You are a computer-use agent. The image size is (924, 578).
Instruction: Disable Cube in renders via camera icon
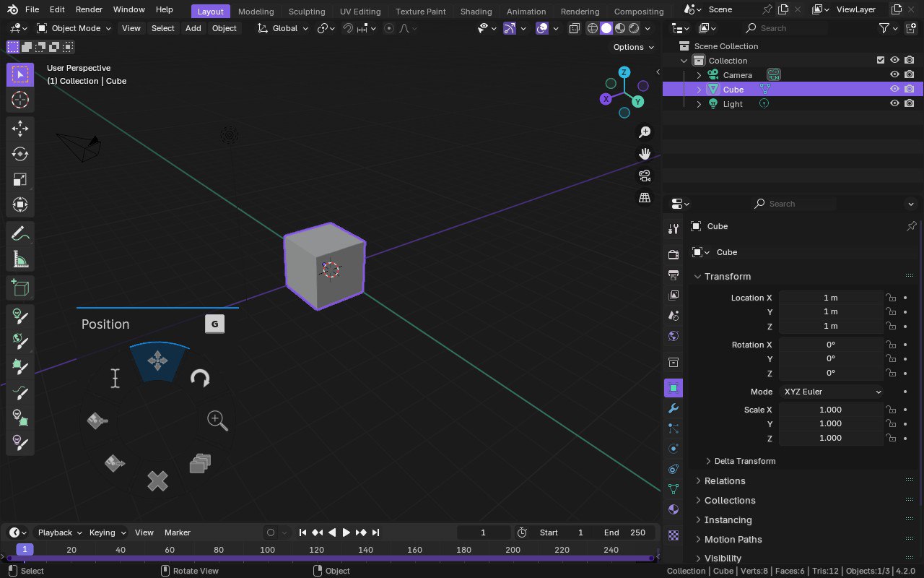909,89
